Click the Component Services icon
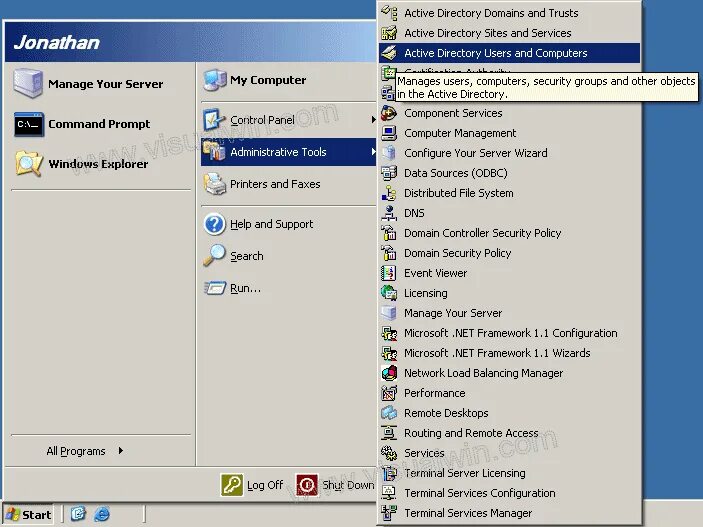 (x=389, y=113)
